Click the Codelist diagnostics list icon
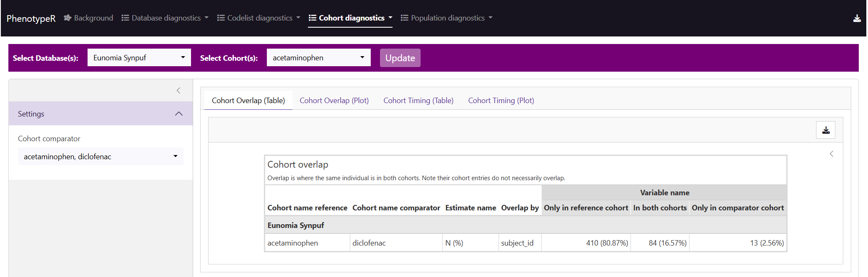 (221, 18)
